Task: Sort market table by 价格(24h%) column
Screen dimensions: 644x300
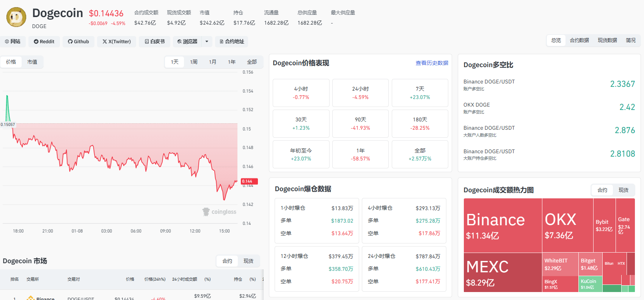Action: (155, 279)
